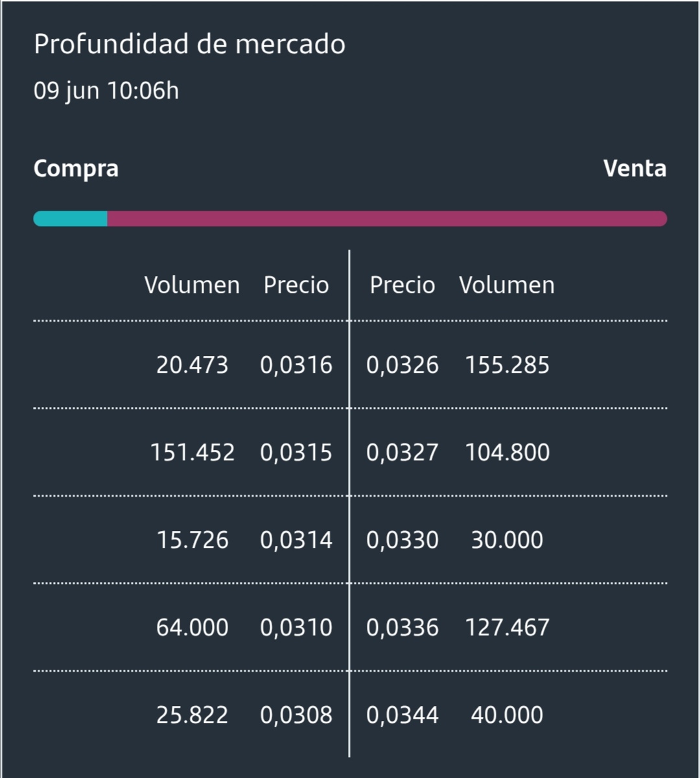700x778 pixels.
Task: Click buy volume 64.000
Action: (x=192, y=628)
